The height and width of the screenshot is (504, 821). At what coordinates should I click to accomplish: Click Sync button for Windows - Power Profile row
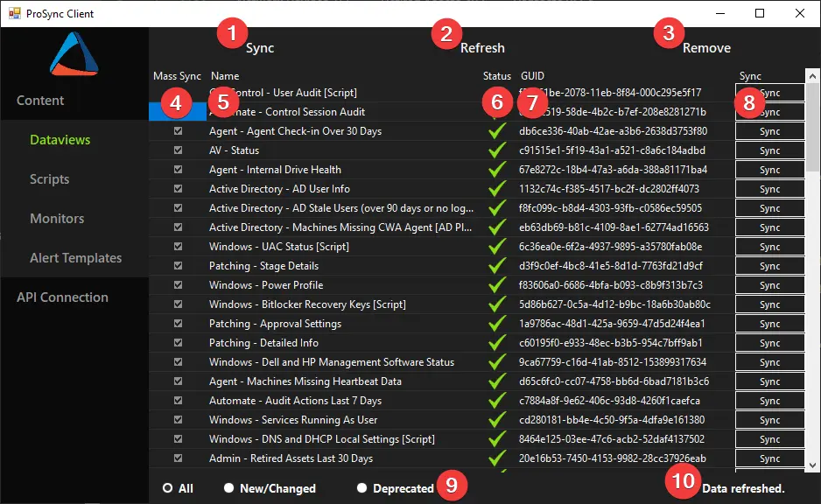tap(769, 285)
